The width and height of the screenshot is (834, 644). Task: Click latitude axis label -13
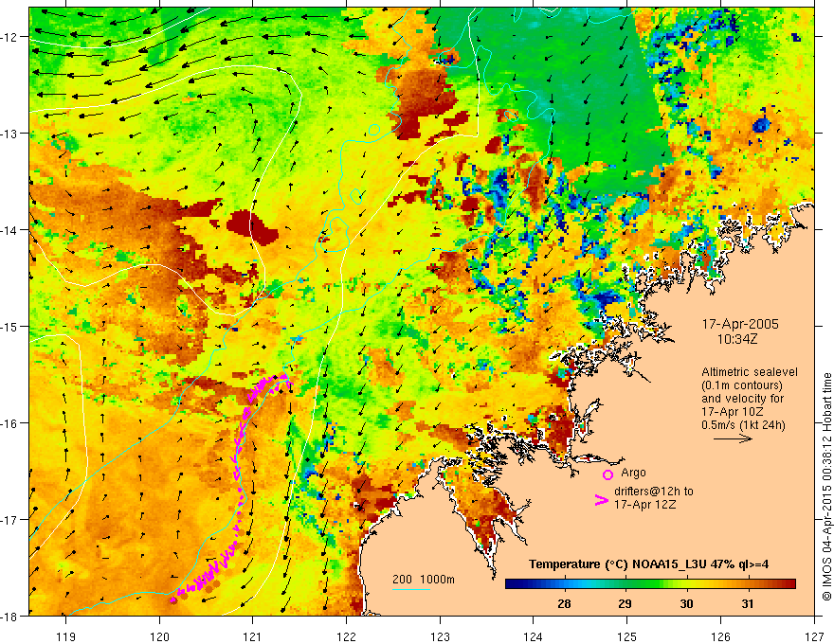coord(9,134)
